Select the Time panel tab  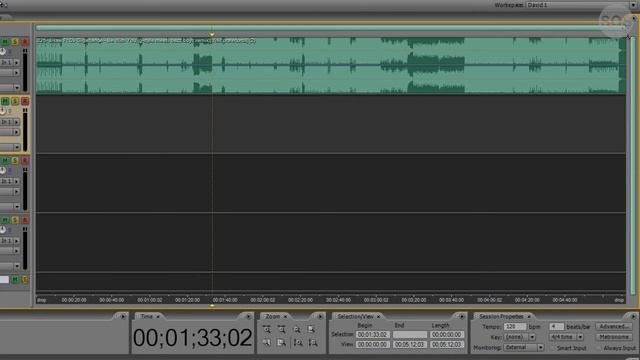point(146,317)
